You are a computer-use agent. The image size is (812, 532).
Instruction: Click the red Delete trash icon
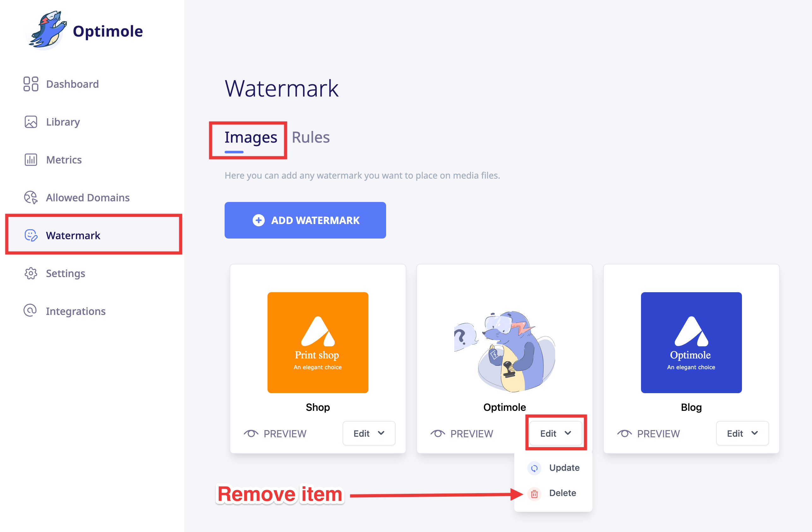pos(534,494)
